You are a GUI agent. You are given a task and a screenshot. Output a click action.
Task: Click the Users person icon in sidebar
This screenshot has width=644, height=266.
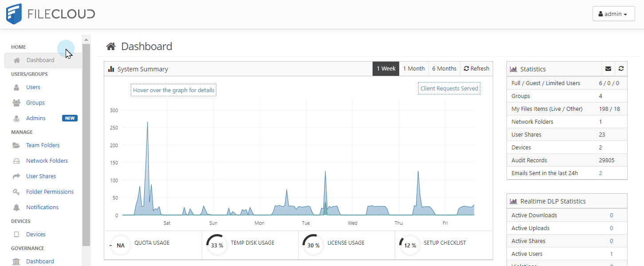pos(16,87)
